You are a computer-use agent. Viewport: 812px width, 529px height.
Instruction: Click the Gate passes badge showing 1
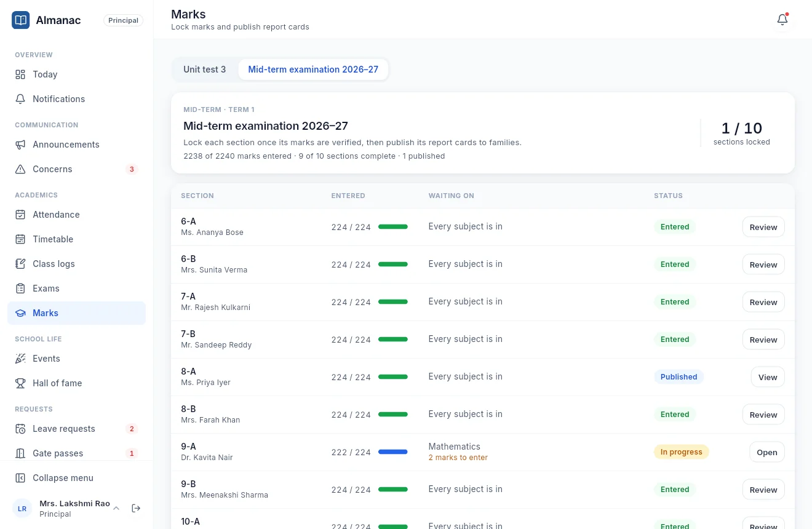point(132,453)
